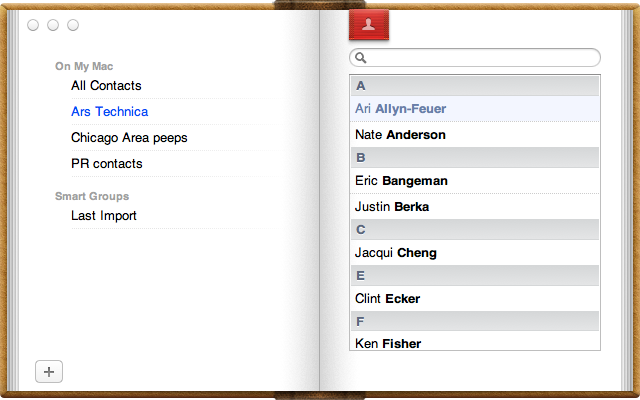Image resolution: width=640 pixels, height=400 pixels.
Task: Select the Last Import smart group
Action: (x=104, y=216)
